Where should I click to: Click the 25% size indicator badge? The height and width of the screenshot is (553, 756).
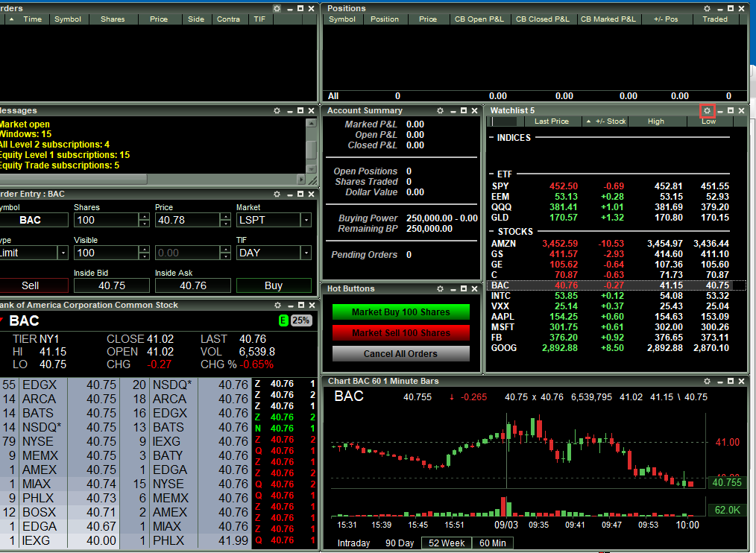click(301, 320)
